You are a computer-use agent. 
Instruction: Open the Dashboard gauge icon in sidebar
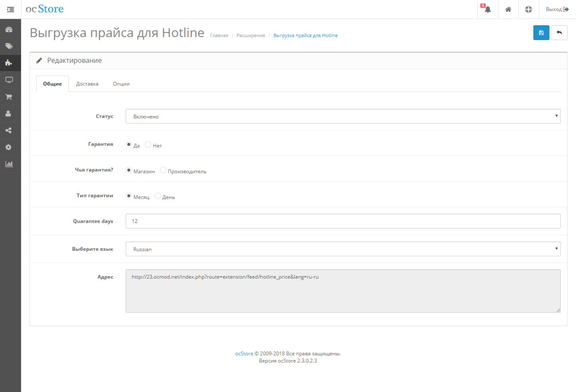tap(9, 30)
